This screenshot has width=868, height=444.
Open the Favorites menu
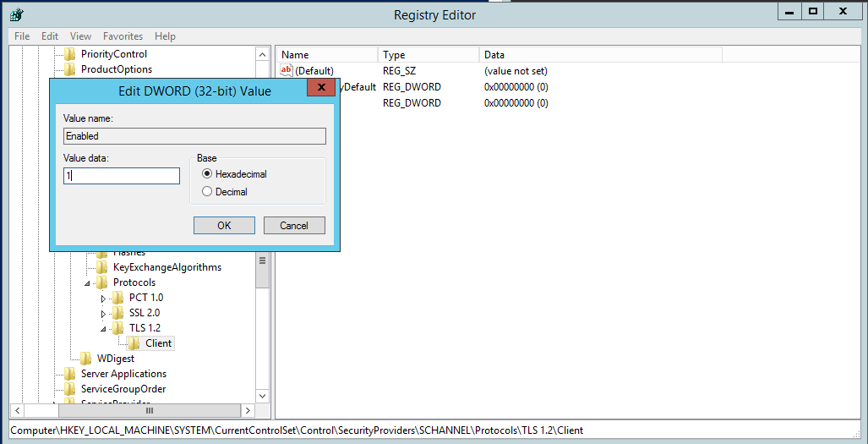tap(123, 36)
